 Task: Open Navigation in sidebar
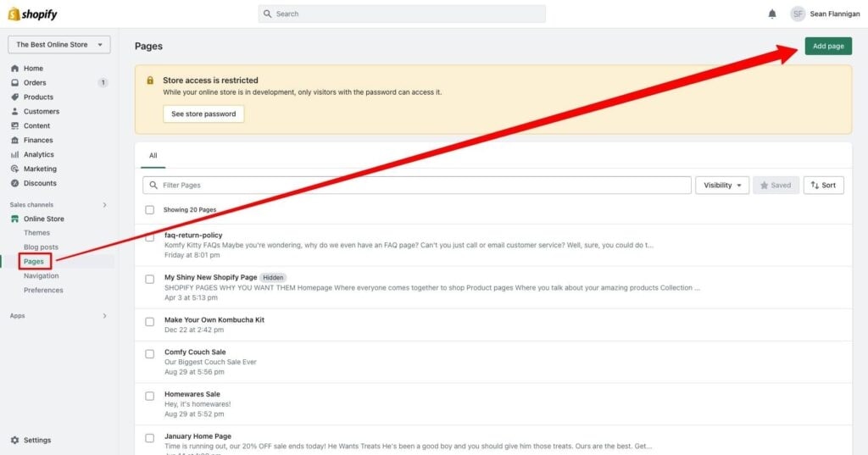(x=41, y=275)
